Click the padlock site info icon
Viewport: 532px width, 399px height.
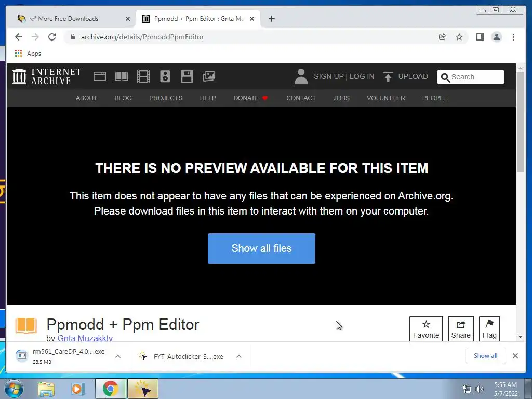click(72, 37)
